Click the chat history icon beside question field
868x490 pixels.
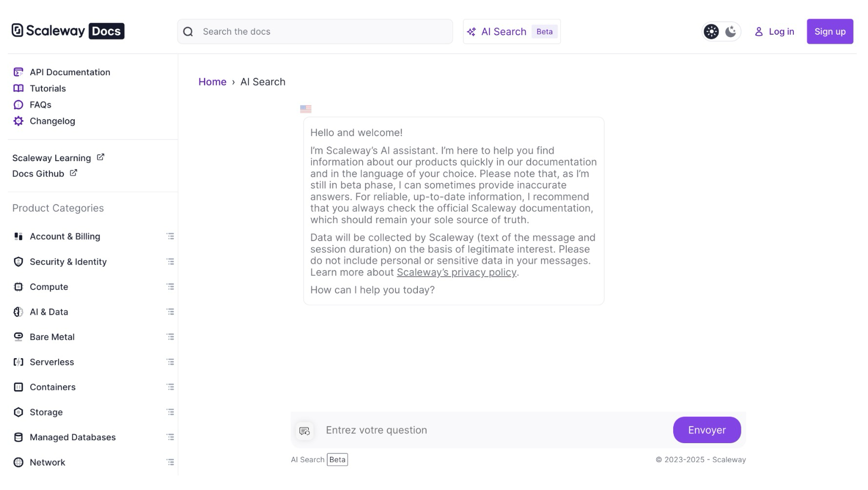(305, 430)
